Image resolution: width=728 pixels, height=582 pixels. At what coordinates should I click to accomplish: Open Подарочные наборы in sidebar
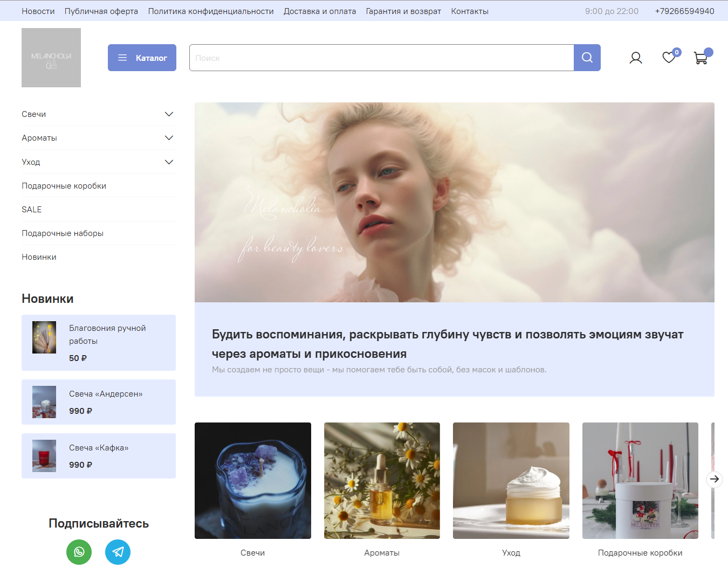click(63, 233)
